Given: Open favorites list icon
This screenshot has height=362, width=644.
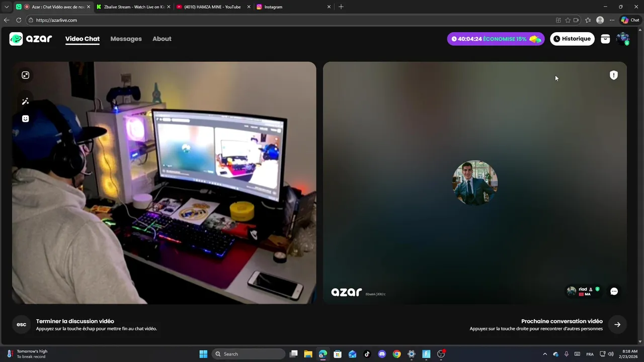Looking at the screenshot, I should coord(588,20).
